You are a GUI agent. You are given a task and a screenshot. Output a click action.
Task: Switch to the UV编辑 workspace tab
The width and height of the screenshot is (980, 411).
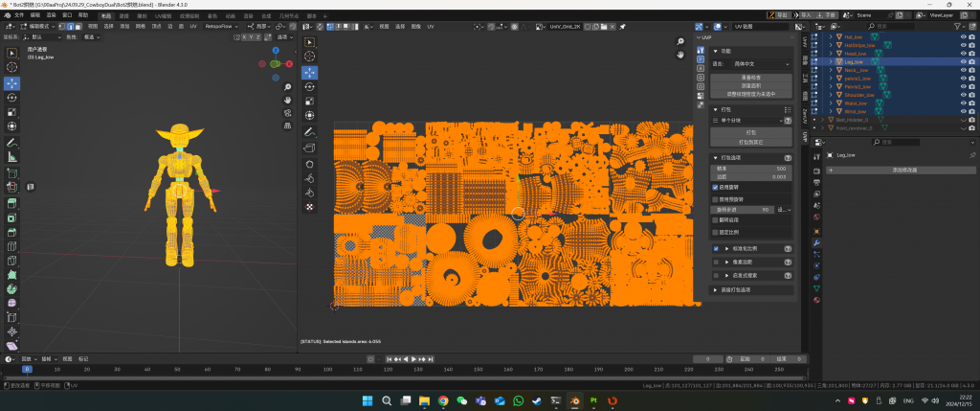(x=165, y=16)
